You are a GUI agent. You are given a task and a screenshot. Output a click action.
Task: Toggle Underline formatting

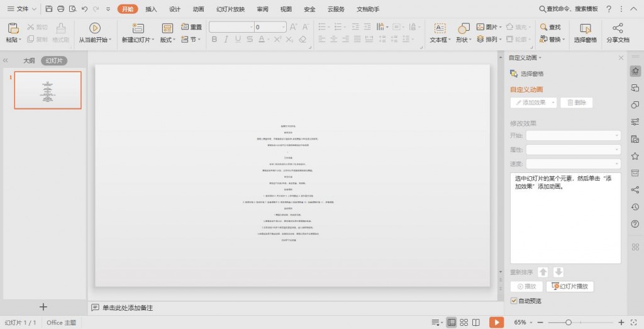pos(238,40)
